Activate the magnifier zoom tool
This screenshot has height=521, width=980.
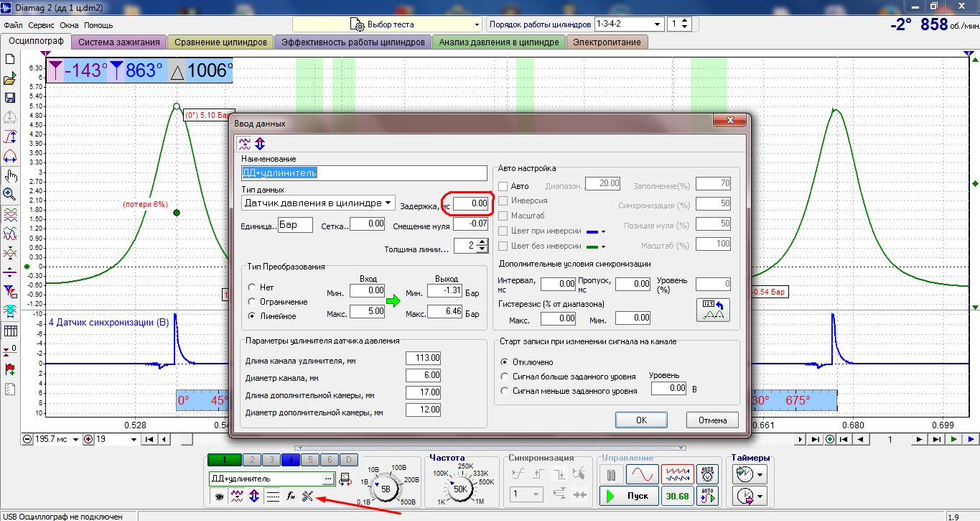10,194
